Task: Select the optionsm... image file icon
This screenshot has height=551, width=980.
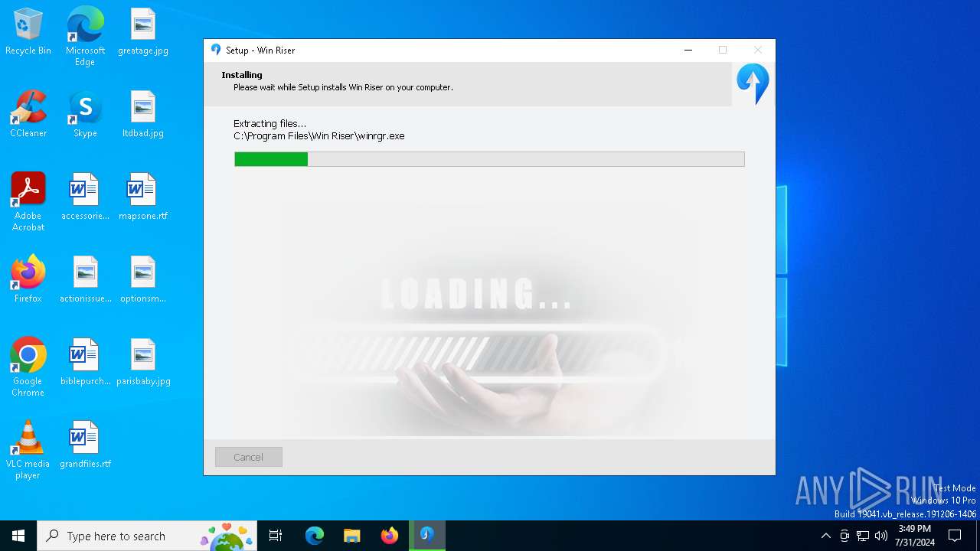Action: [x=143, y=279]
